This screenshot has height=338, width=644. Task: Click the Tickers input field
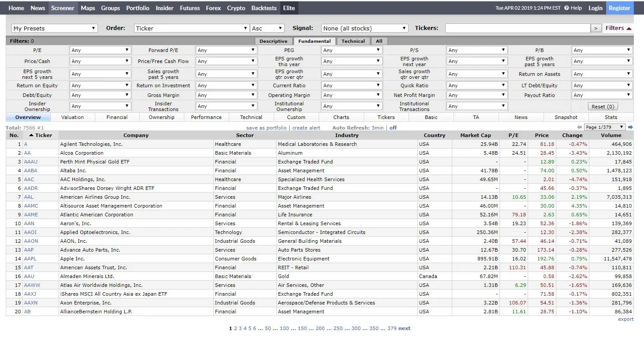tap(517, 28)
